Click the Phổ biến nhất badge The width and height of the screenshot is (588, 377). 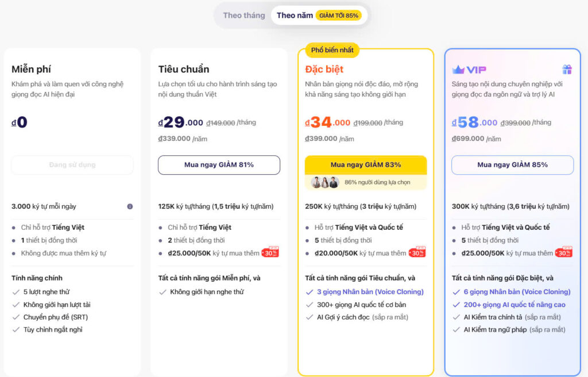[332, 50]
